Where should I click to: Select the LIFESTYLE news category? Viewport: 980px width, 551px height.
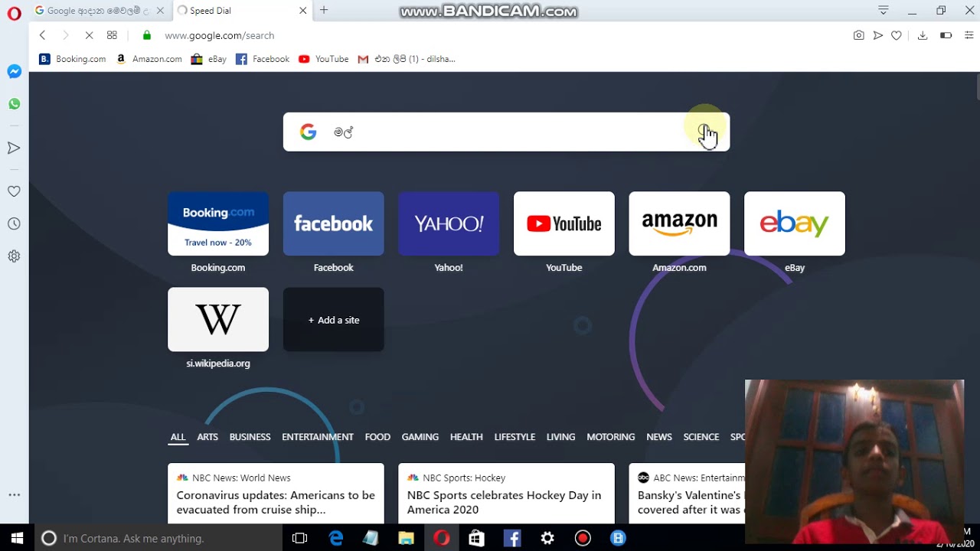click(514, 437)
